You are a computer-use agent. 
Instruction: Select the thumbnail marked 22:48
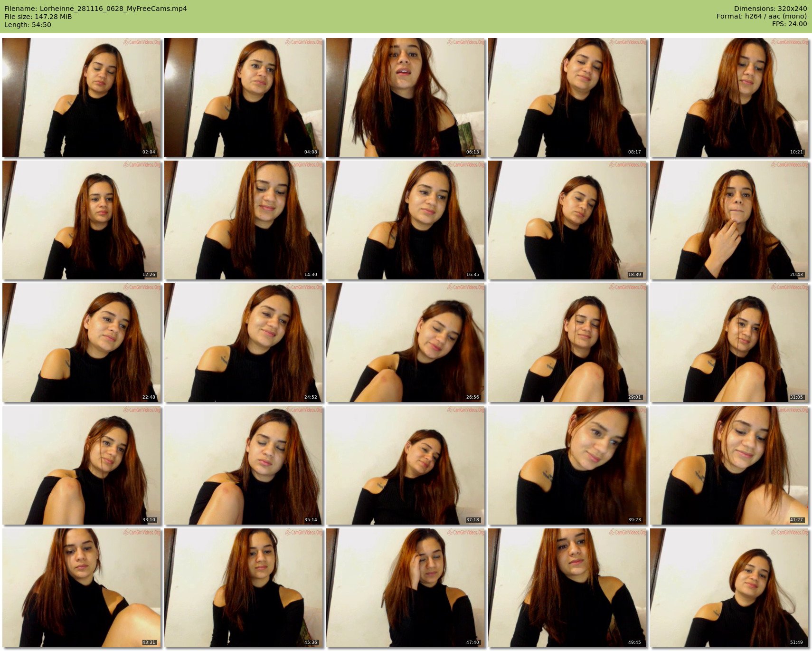[x=82, y=343]
